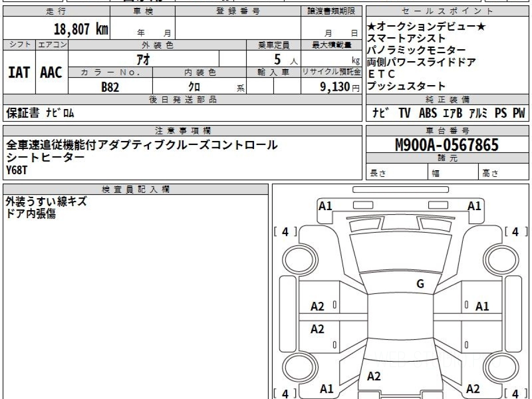Click the 外装色 header
This screenshot has height=399, width=532.
click(157, 45)
